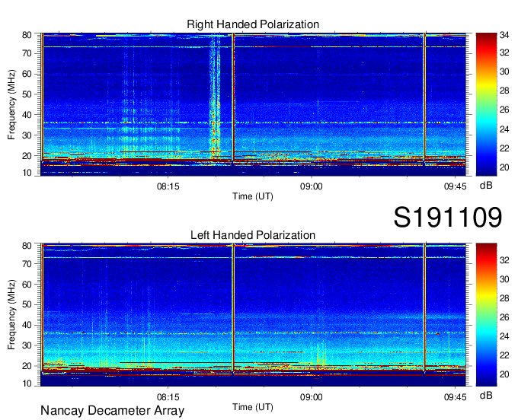Click 'Time (UT)' label under Left Handed plot
Screen dimensions: 518x420
(x=253, y=407)
